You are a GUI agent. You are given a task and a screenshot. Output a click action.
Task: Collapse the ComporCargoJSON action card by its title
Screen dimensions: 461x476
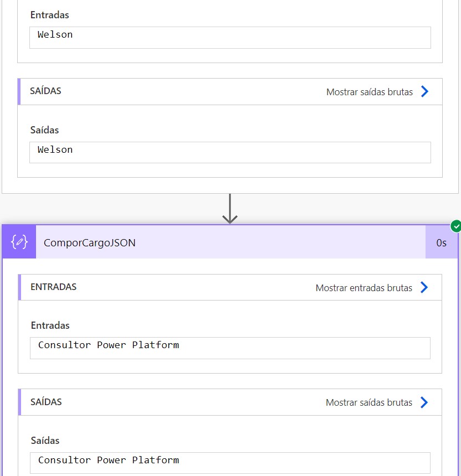[89, 242]
